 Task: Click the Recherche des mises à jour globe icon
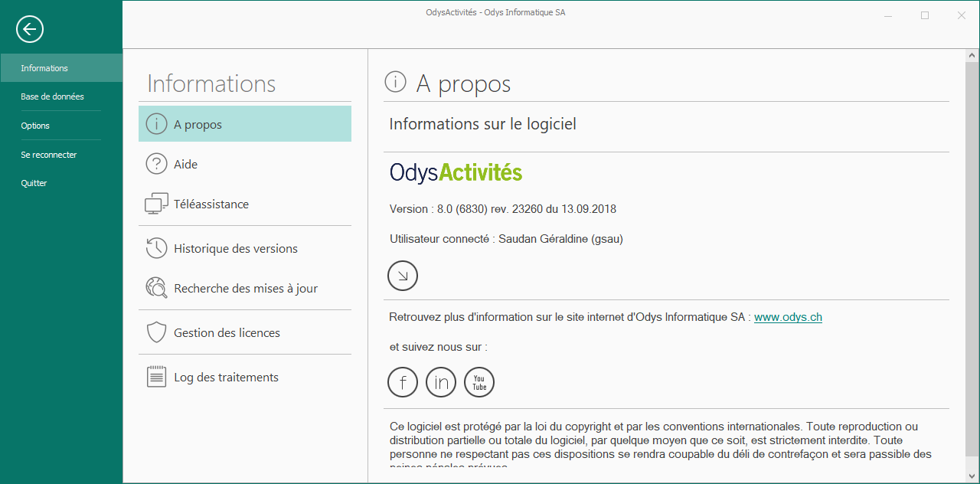(156, 288)
